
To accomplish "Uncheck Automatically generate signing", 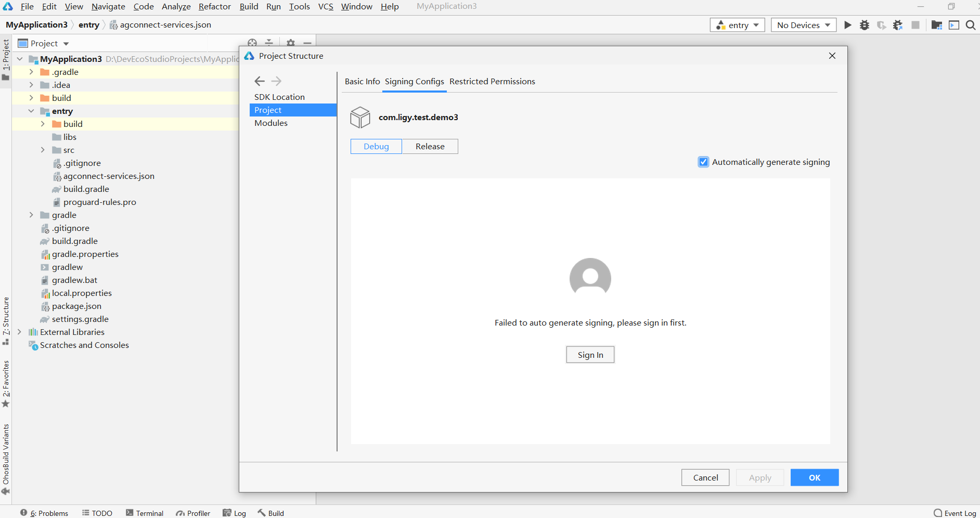I will tap(703, 162).
